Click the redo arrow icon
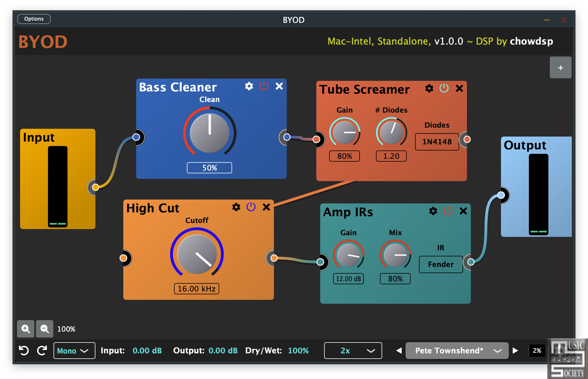Image resolution: width=588 pixels, height=379 pixels. [x=42, y=351]
